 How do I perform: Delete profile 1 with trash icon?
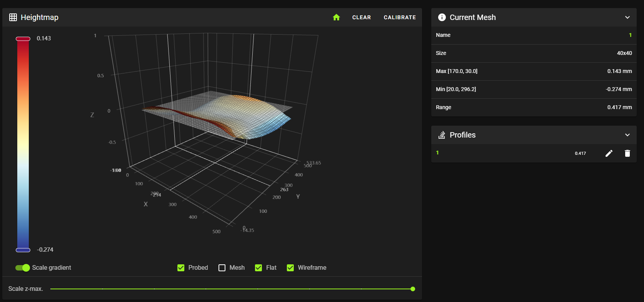click(627, 153)
